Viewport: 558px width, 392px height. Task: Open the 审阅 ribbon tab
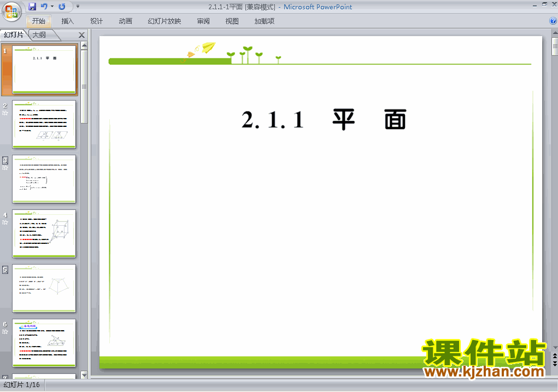pyautogui.click(x=203, y=21)
